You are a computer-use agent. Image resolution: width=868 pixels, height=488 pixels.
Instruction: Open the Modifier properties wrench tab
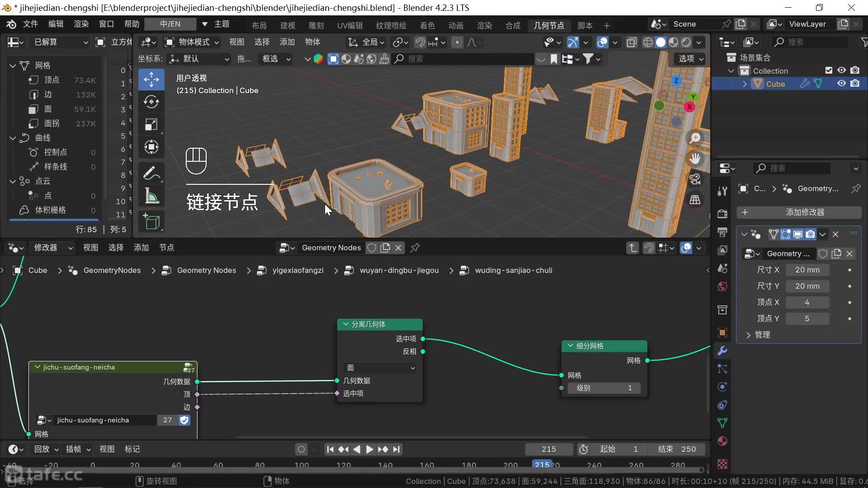[x=722, y=351]
